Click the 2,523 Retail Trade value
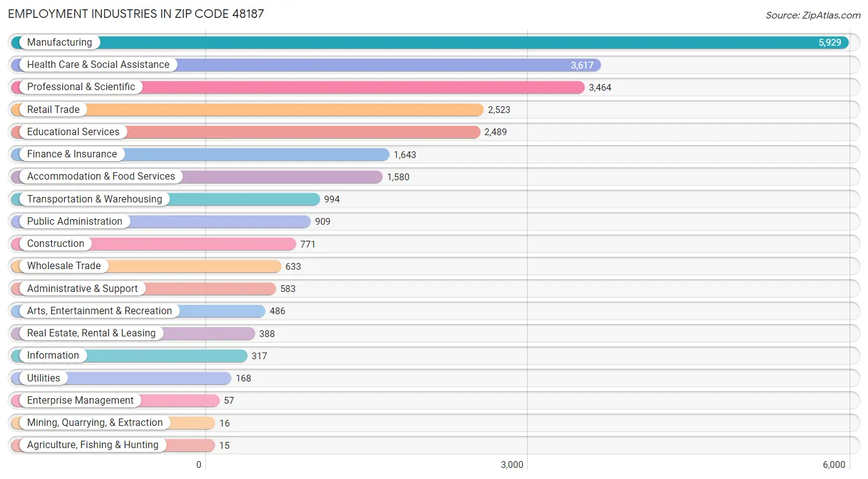The height and width of the screenshot is (479, 868). point(499,110)
